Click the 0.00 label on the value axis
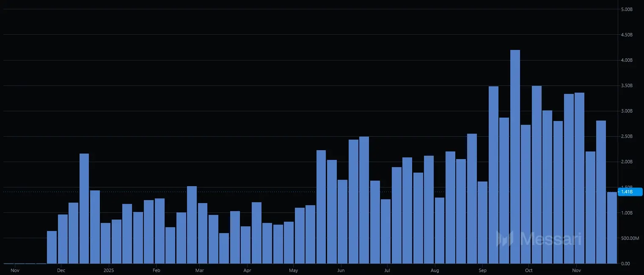 pyautogui.click(x=625, y=264)
